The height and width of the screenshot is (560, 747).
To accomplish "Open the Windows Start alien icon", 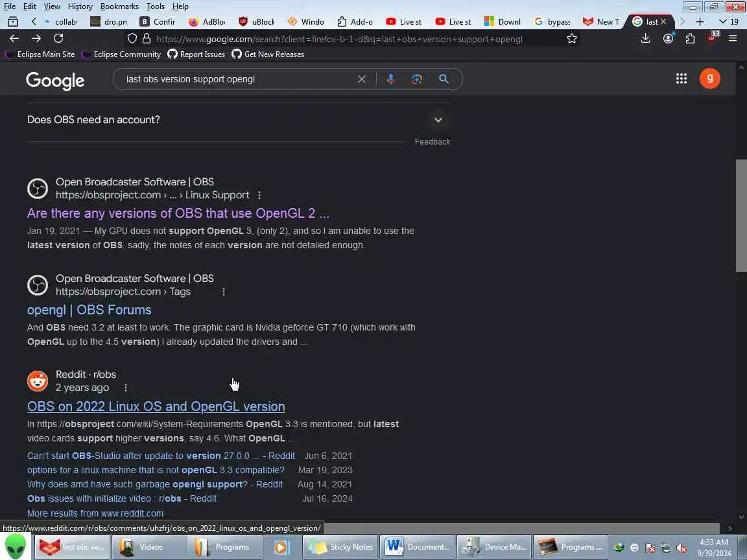I will [x=16, y=546].
